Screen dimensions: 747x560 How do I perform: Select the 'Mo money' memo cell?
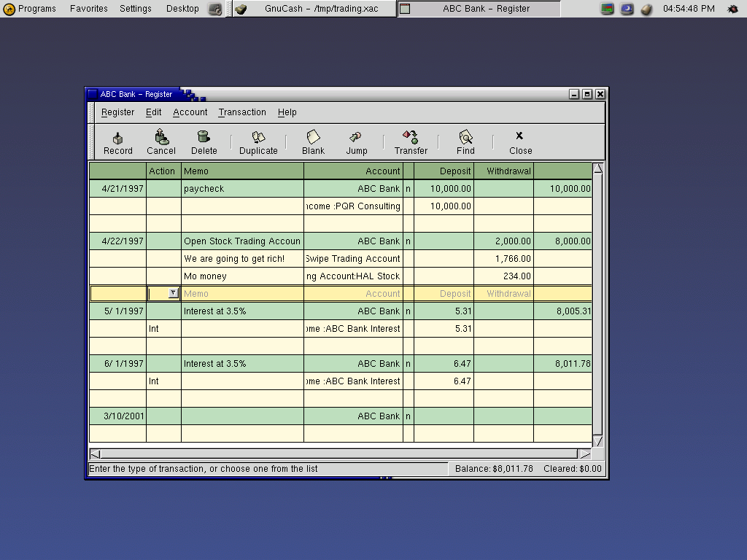coord(242,276)
